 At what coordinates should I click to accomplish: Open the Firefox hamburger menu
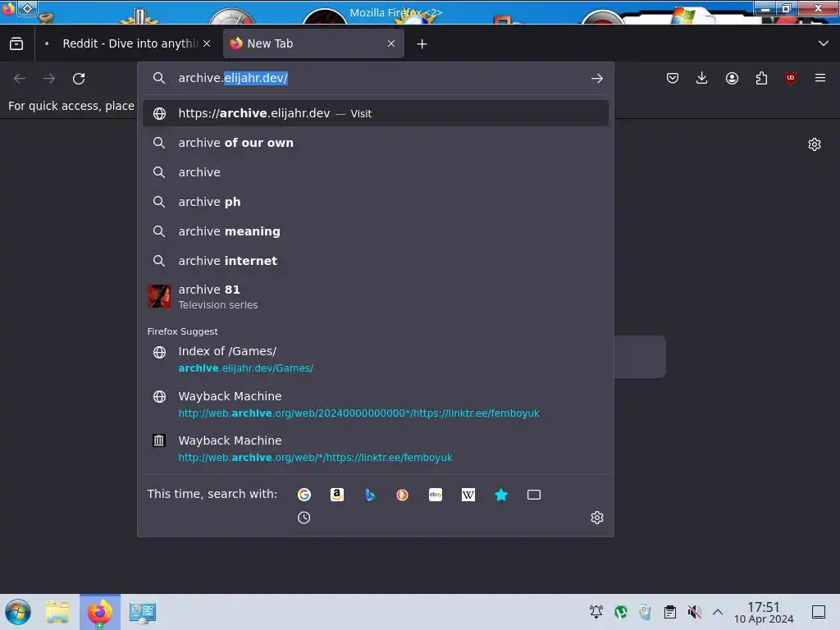(x=820, y=78)
